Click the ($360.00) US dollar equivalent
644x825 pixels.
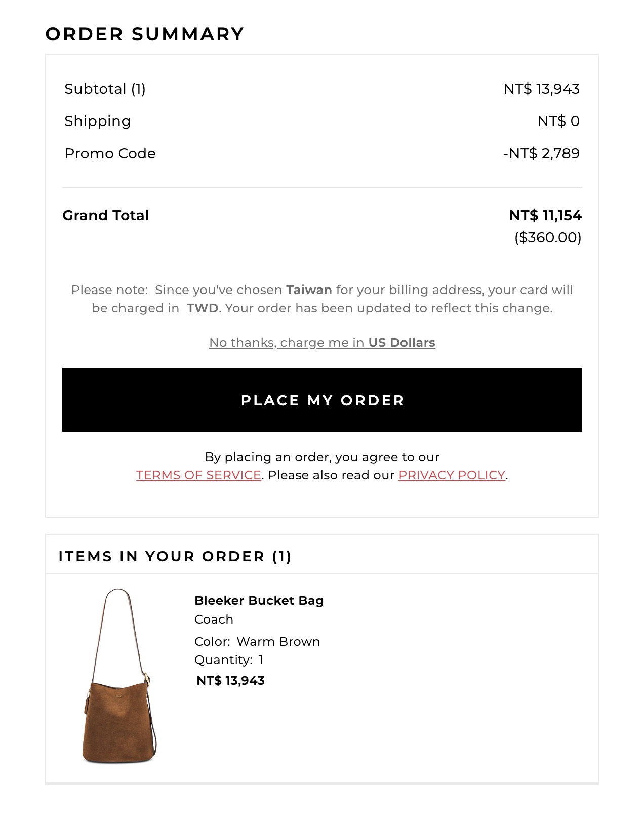[547, 237]
